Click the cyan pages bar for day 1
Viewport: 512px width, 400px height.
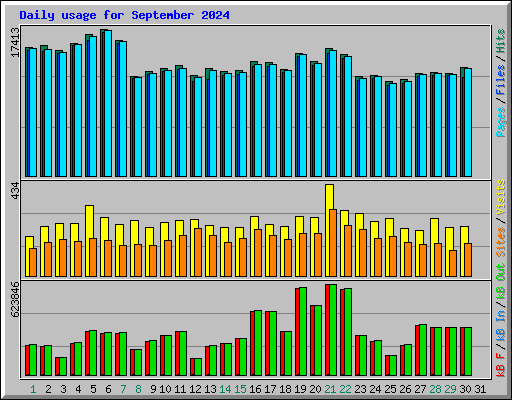33,112
